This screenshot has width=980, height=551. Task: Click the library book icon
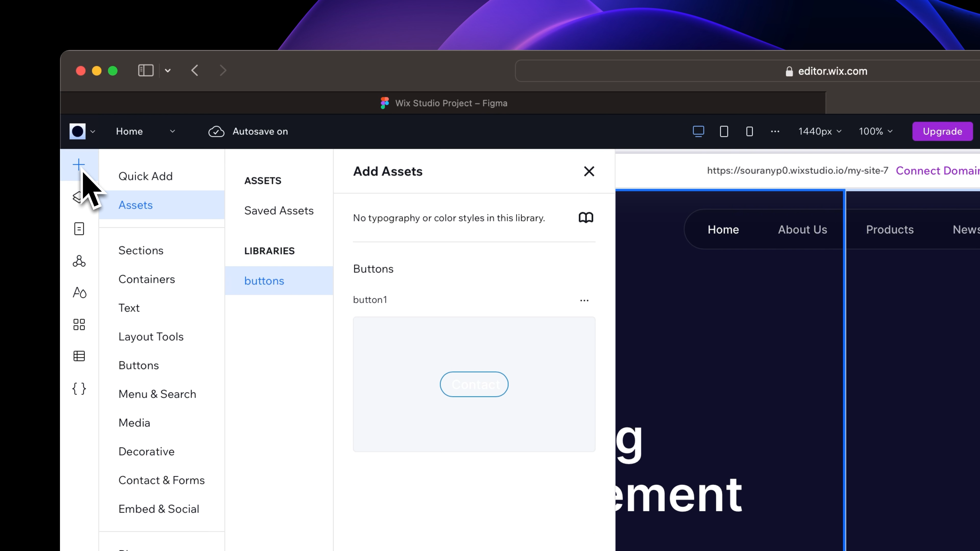pos(586,218)
